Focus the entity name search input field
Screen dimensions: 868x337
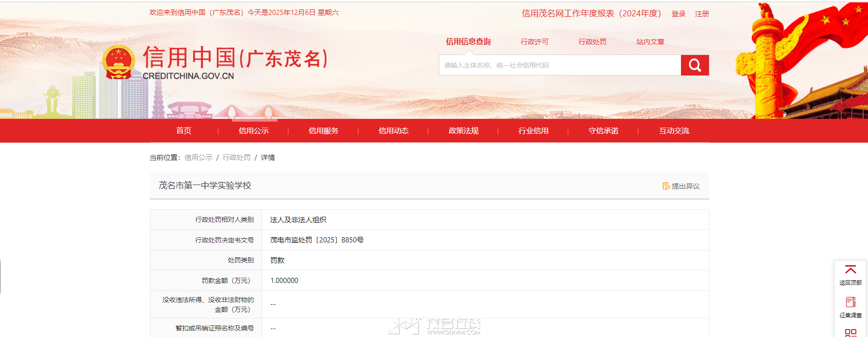pos(560,65)
